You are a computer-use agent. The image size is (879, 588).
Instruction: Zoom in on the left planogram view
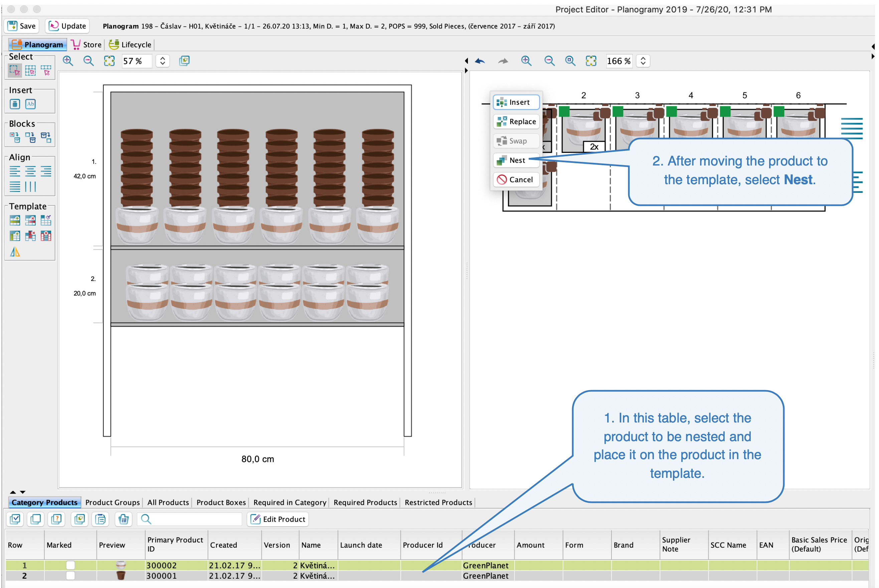pyautogui.click(x=68, y=61)
